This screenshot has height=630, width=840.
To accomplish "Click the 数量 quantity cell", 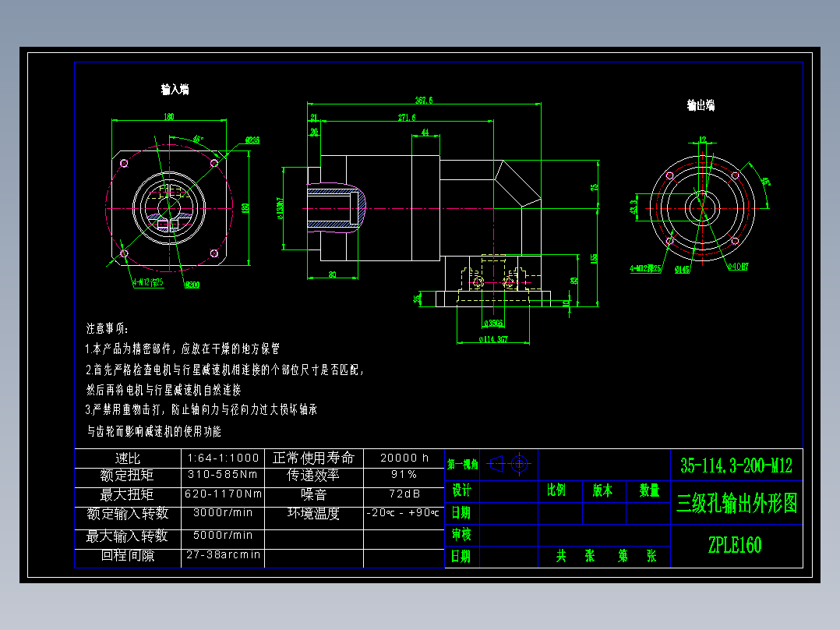I will (648, 491).
